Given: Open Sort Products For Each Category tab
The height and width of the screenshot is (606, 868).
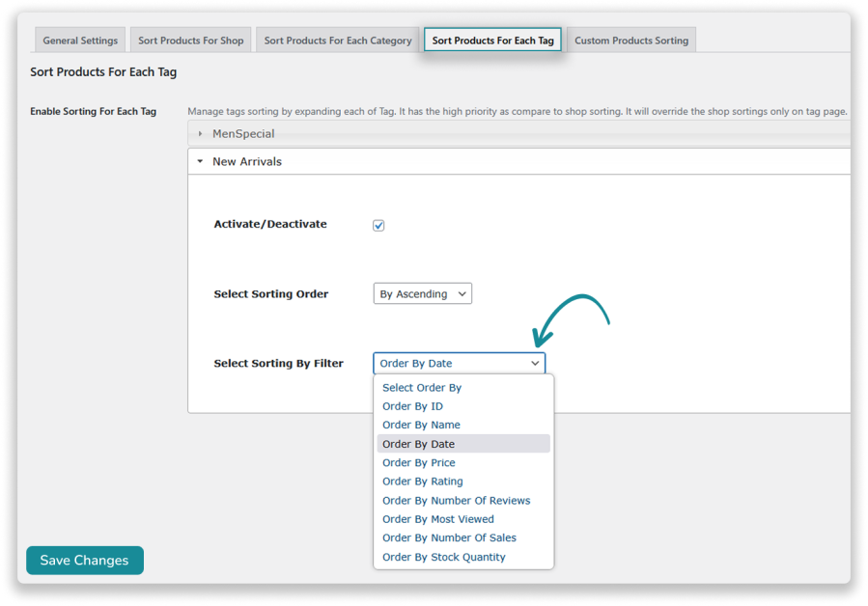Looking at the screenshot, I should click(338, 41).
